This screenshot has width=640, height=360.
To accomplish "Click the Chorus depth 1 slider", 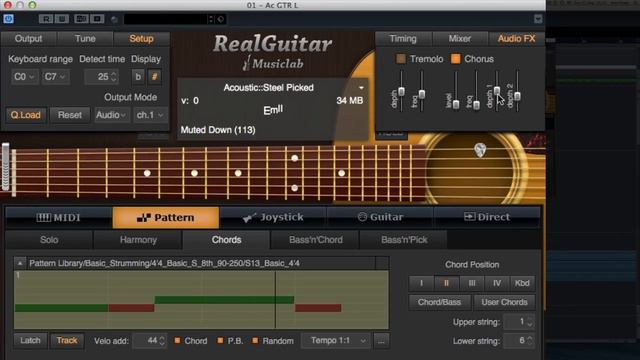I will click(x=497, y=91).
